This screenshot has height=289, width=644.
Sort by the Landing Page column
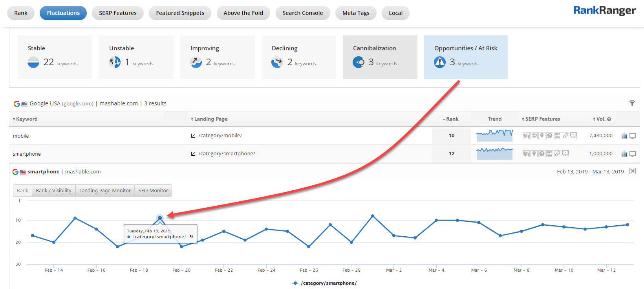point(210,119)
